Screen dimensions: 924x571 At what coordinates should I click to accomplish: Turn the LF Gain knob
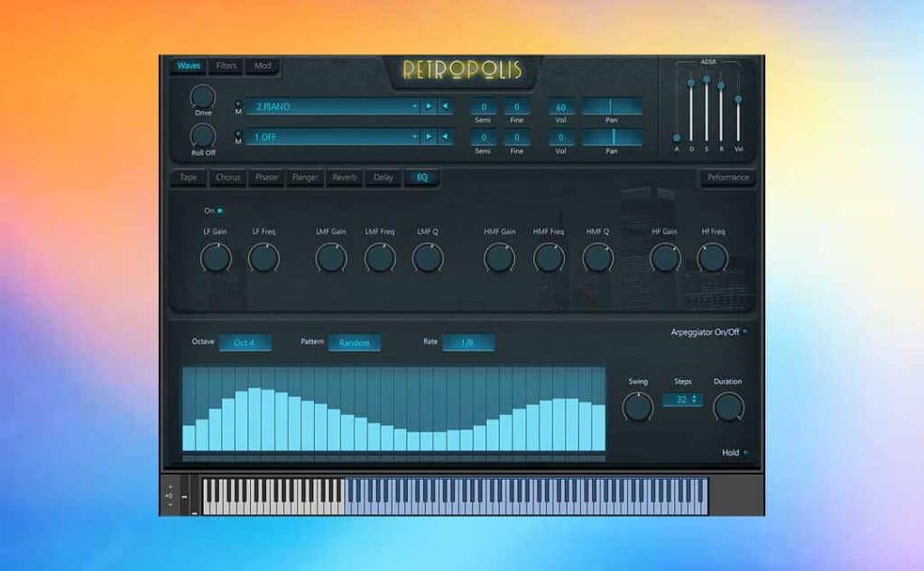216,258
